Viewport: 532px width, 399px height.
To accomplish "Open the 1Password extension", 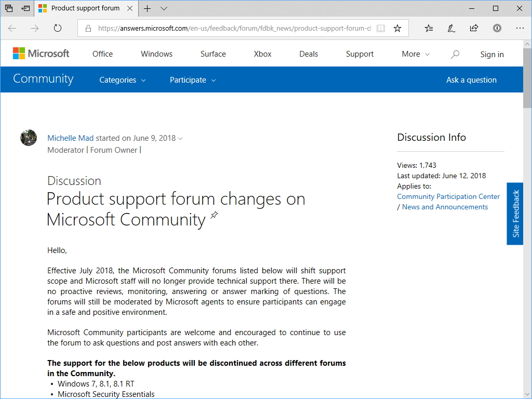I will click(497, 28).
